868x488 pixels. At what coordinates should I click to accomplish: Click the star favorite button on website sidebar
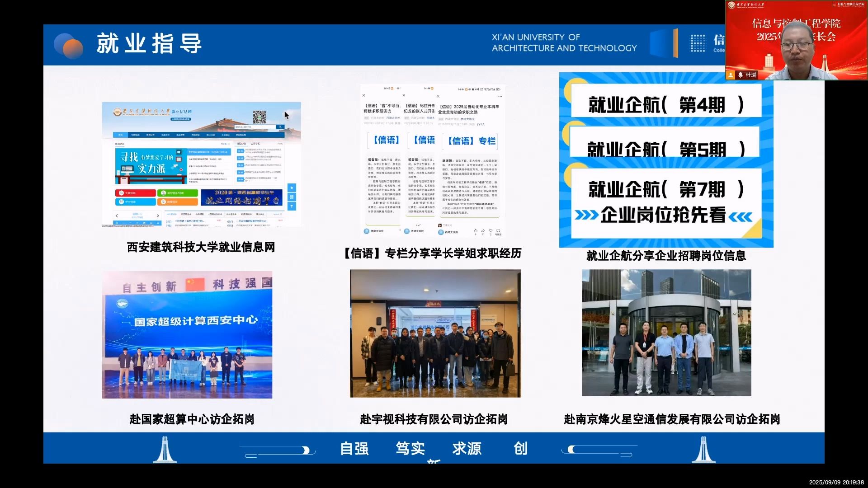coord(292,188)
